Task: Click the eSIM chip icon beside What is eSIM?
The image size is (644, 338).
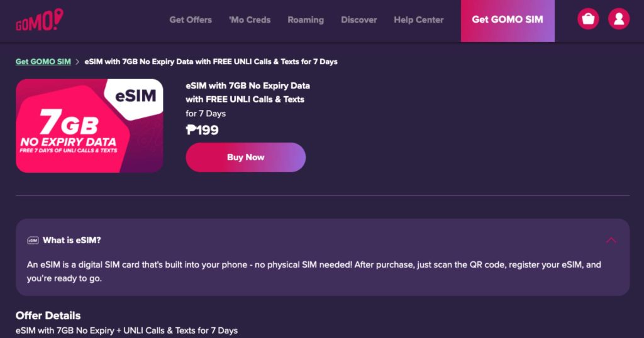Action: (x=33, y=241)
